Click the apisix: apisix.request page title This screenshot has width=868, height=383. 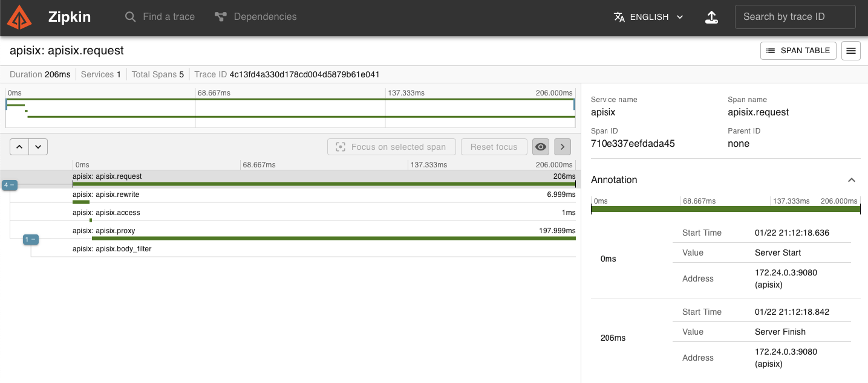67,51
